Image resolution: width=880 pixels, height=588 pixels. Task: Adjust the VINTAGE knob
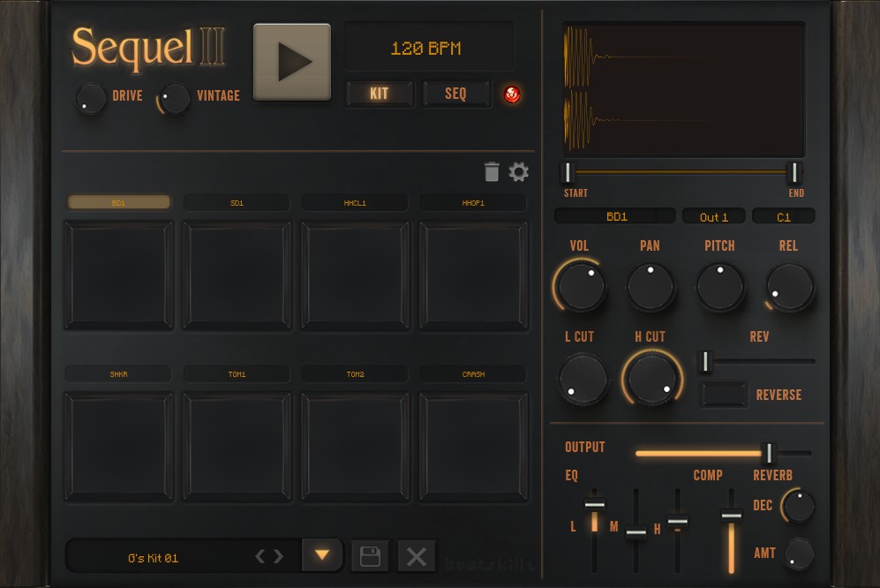[x=175, y=98]
